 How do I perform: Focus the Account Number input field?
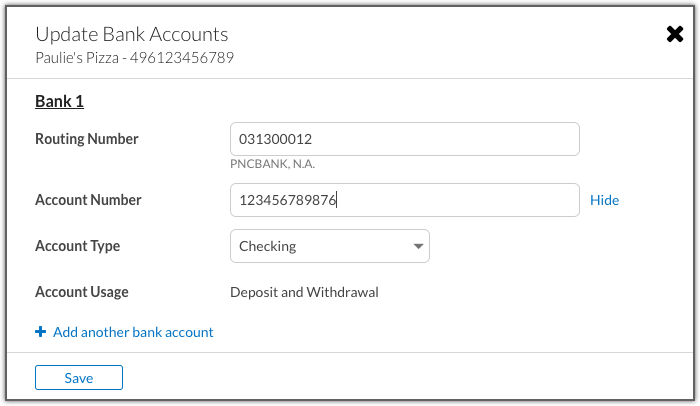point(404,200)
